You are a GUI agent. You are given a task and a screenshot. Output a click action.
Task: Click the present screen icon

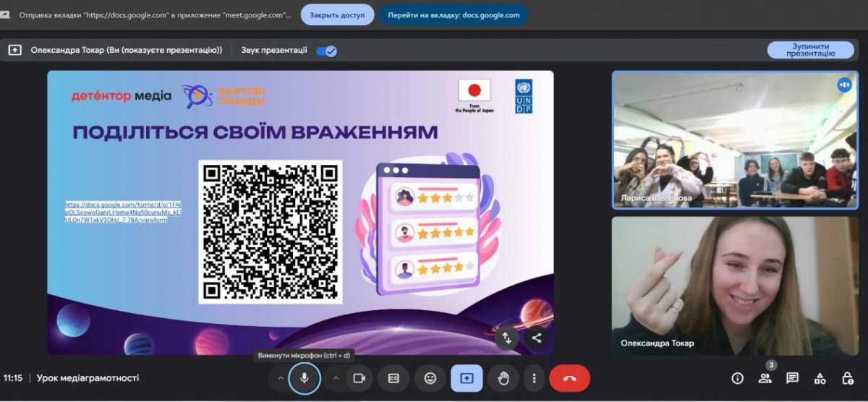pos(467,378)
